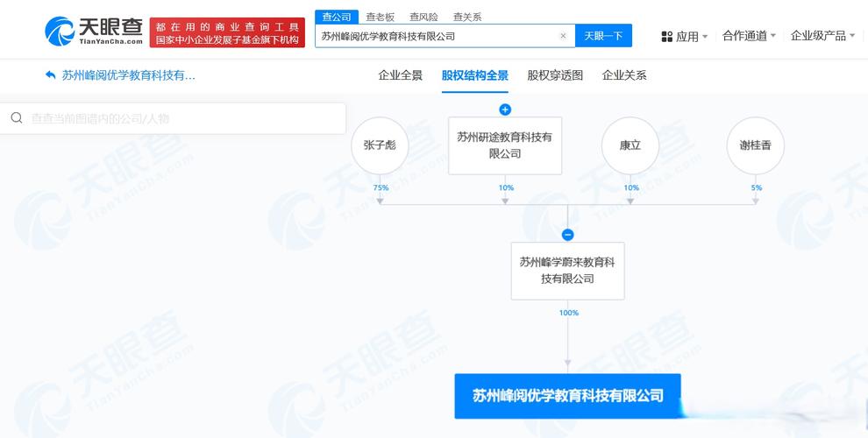Switch to the 股权结构全景 tab

point(475,75)
